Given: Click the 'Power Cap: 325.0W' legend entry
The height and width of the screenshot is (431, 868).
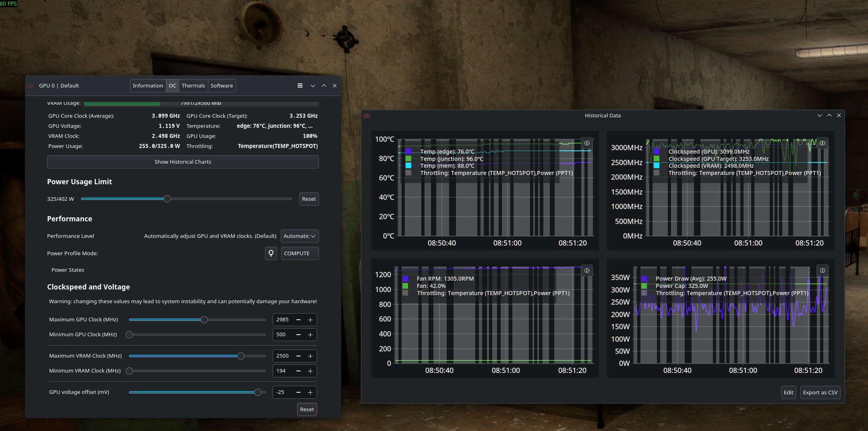Looking at the screenshot, I should 682,286.
